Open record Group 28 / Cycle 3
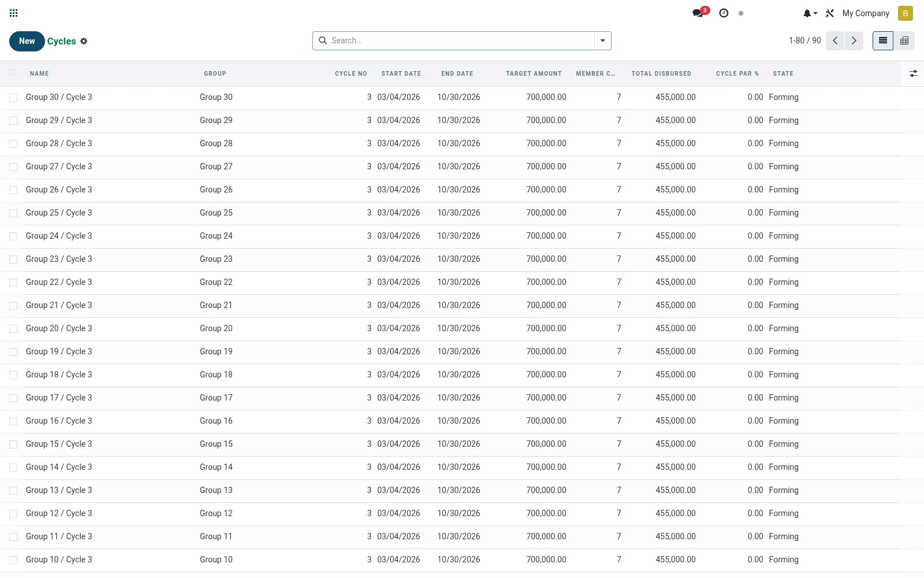924x578 pixels. tap(59, 143)
